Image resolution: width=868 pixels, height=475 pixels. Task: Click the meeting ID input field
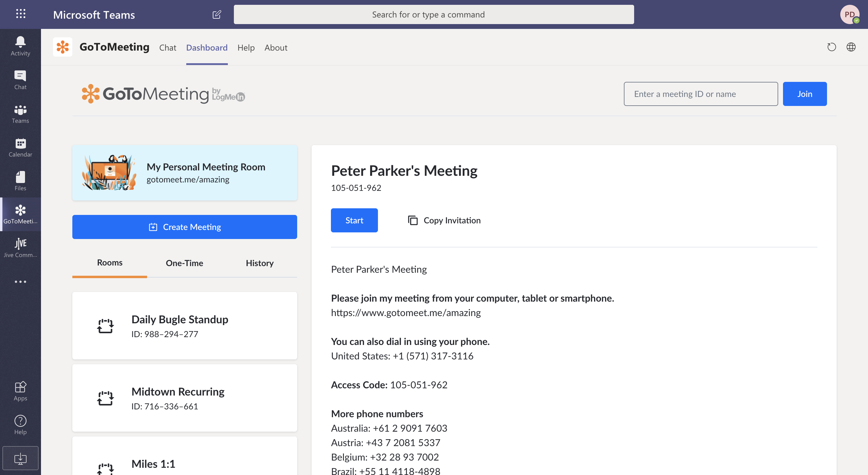[700, 94]
